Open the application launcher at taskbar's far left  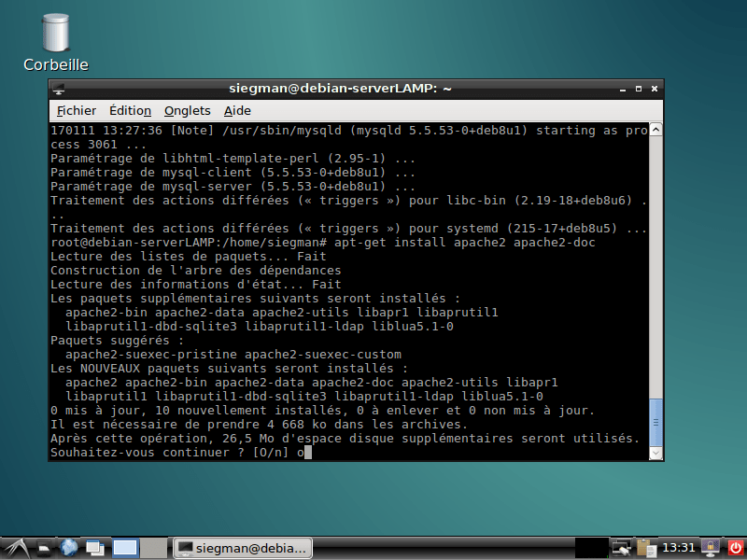point(15,548)
